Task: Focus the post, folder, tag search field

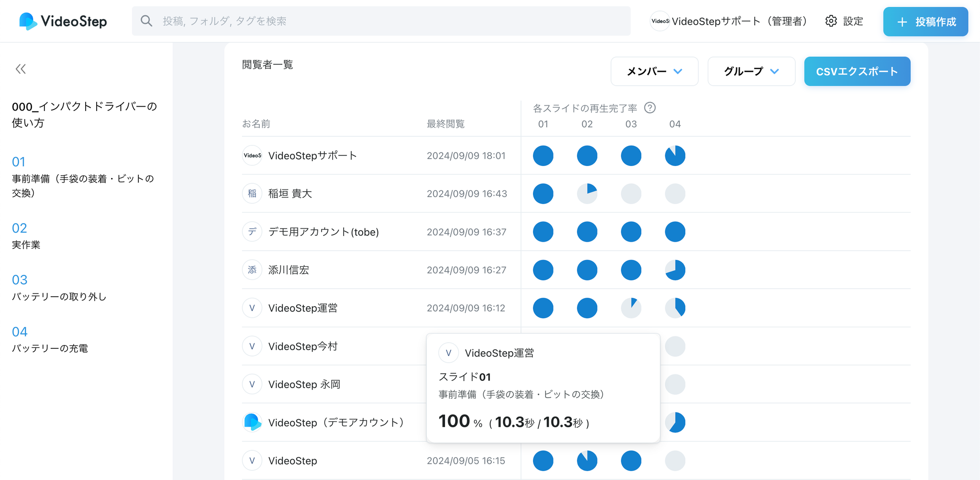Action: click(381, 21)
